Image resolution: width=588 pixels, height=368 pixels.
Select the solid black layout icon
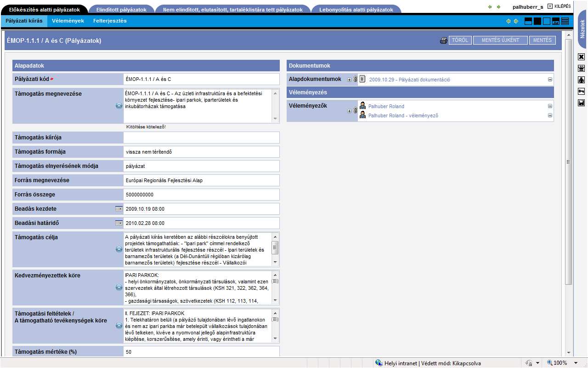(537, 21)
